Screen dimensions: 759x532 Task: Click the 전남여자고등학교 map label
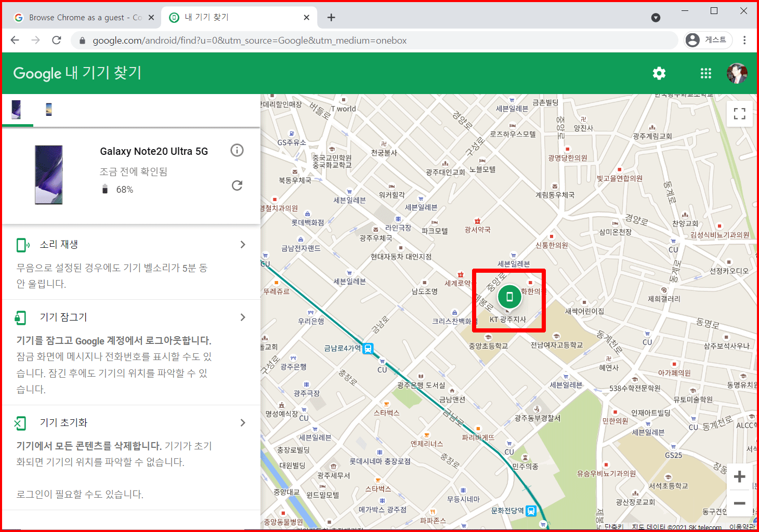[x=557, y=345]
